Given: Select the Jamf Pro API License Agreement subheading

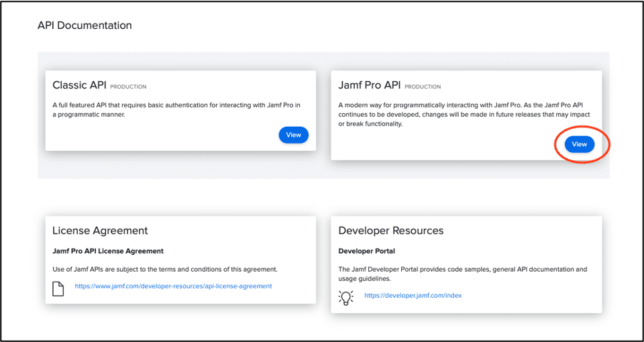Looking at the screenshot, I should [108, 251].
